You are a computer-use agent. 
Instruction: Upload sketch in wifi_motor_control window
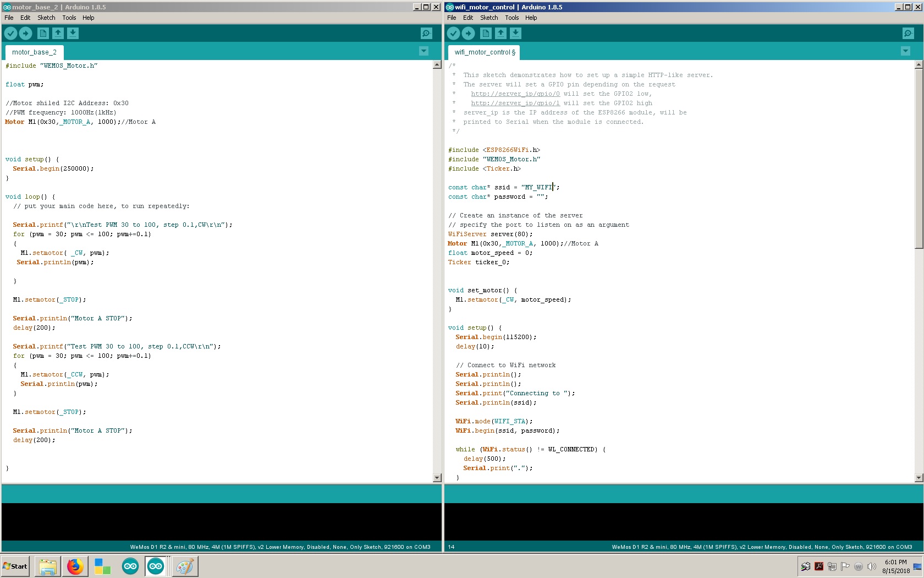[469, 34]
